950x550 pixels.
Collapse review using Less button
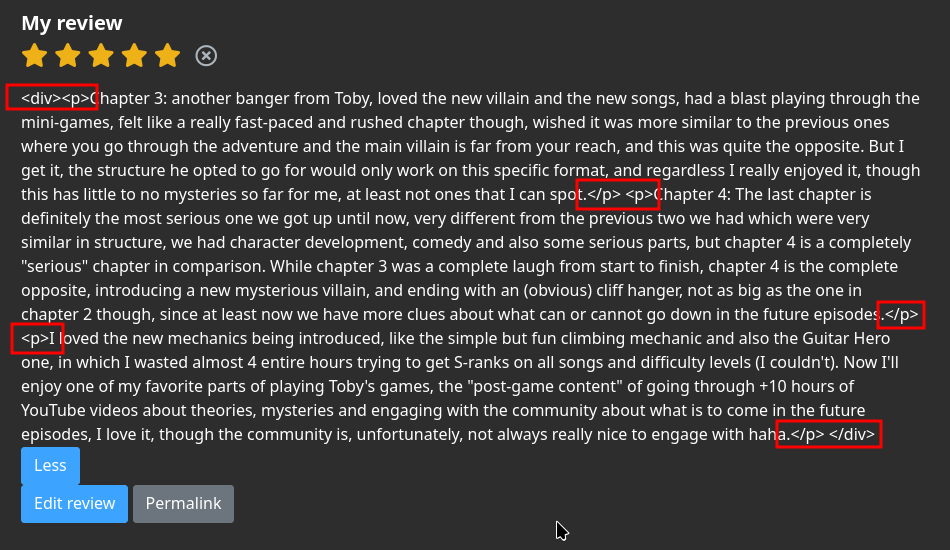[x=50, y=465]
